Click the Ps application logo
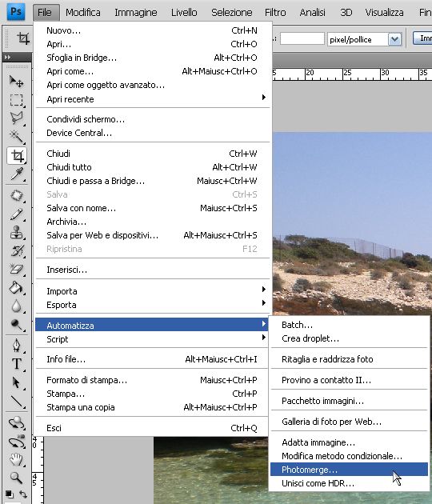 click(16, 12)
